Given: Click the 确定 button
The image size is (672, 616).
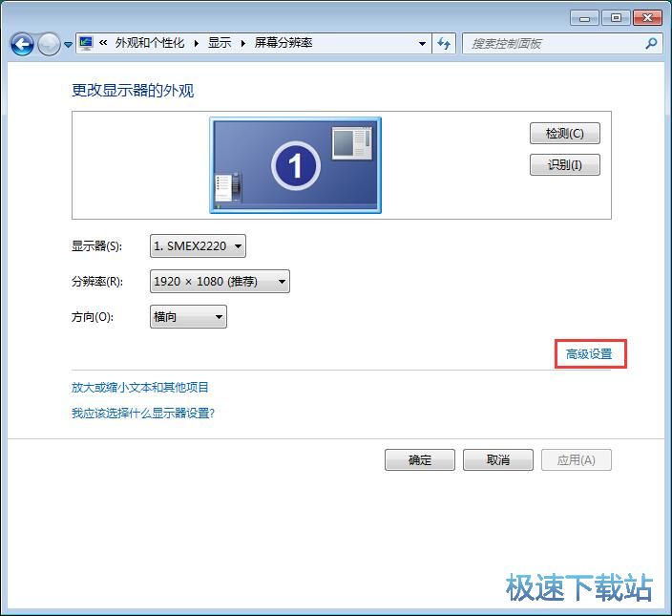Looking at the screenshot, I should tap(420, 460).
